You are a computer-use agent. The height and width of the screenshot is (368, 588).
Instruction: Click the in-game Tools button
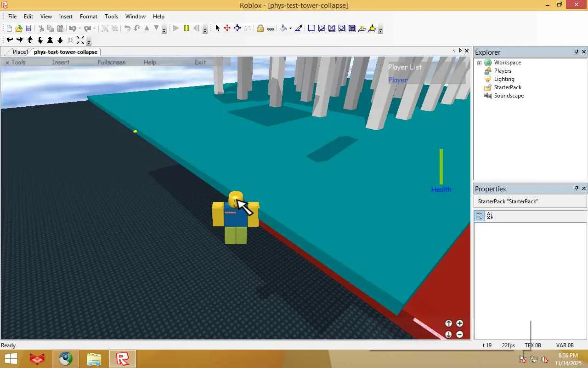pos(16,62)
